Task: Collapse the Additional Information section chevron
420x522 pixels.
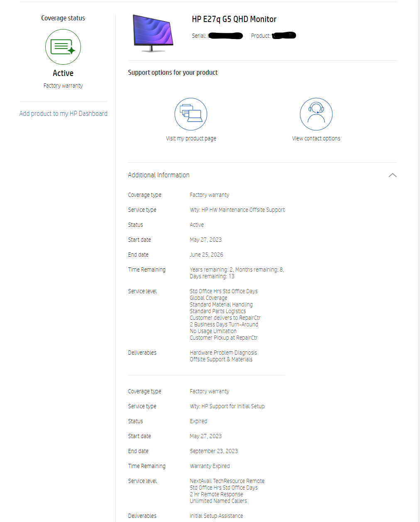Action: tap(393, 175)
